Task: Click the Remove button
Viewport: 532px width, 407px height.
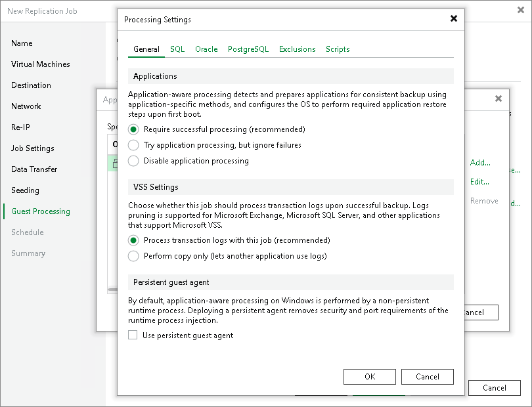Action: point(484,201)
